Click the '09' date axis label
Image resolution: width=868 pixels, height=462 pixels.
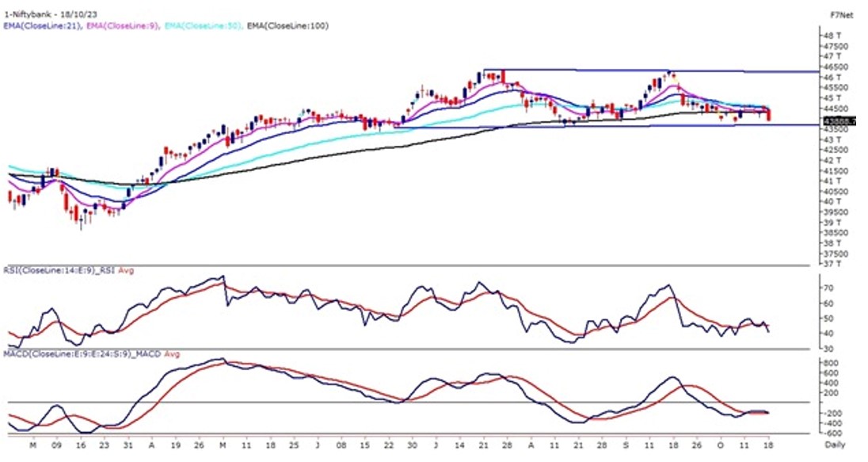(56, 445)
